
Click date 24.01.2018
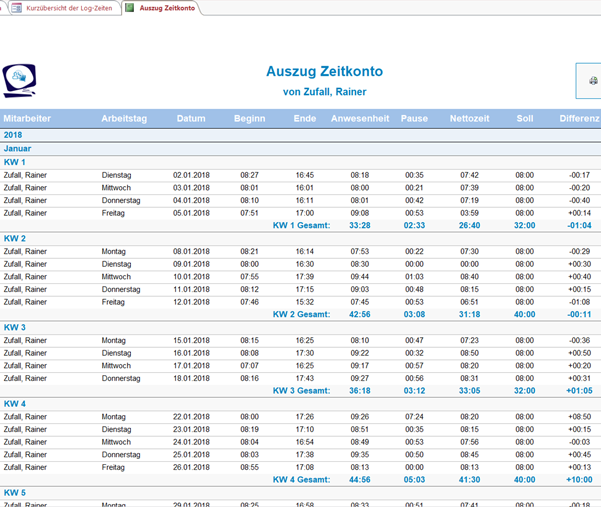click(x=191, y=442)
